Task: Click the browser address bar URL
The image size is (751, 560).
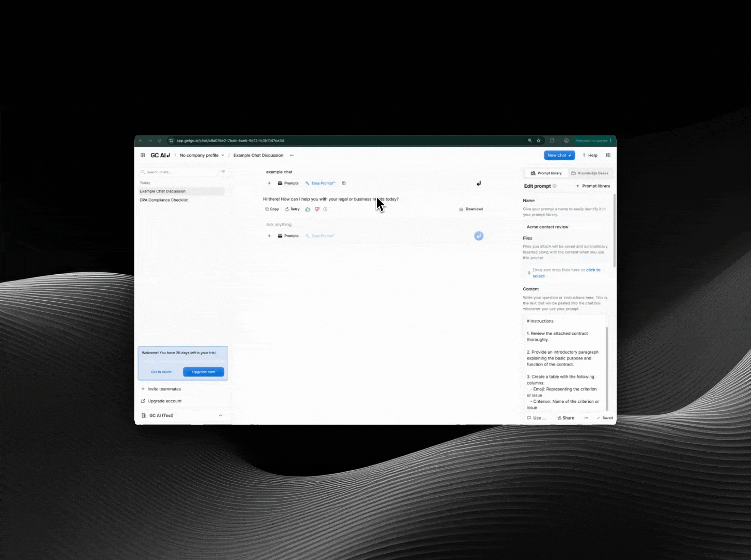Action: point(230,141)
